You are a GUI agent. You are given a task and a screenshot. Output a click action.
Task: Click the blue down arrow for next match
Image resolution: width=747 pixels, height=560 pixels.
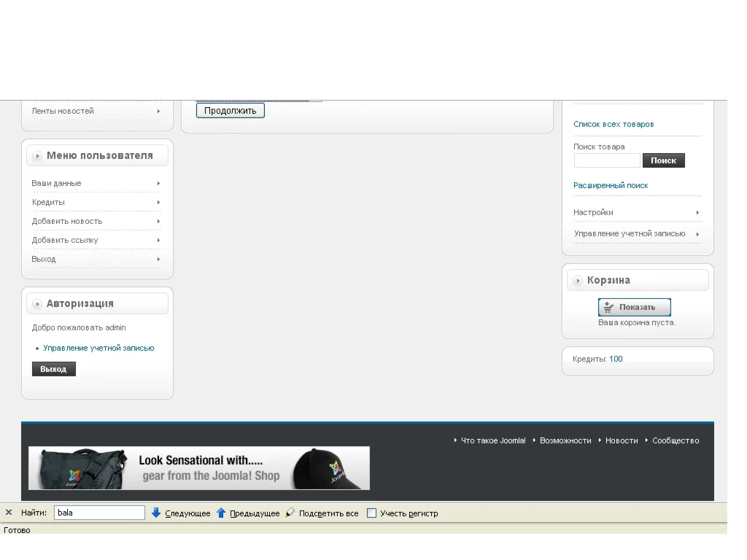pyautogui.click(x=156, y=513)
